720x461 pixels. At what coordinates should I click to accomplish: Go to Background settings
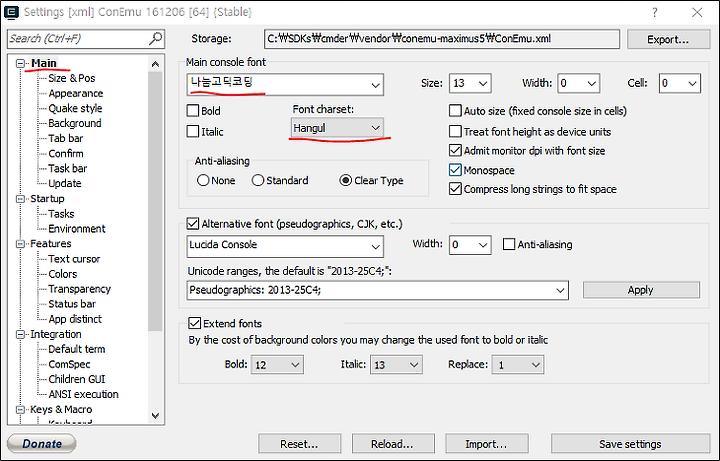[x=75, y=123]
